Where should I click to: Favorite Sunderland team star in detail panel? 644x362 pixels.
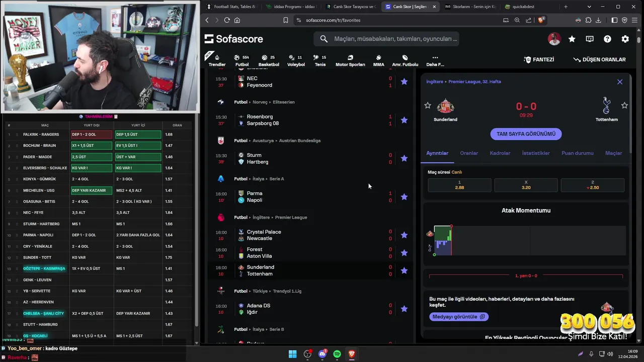pos(428,105)
